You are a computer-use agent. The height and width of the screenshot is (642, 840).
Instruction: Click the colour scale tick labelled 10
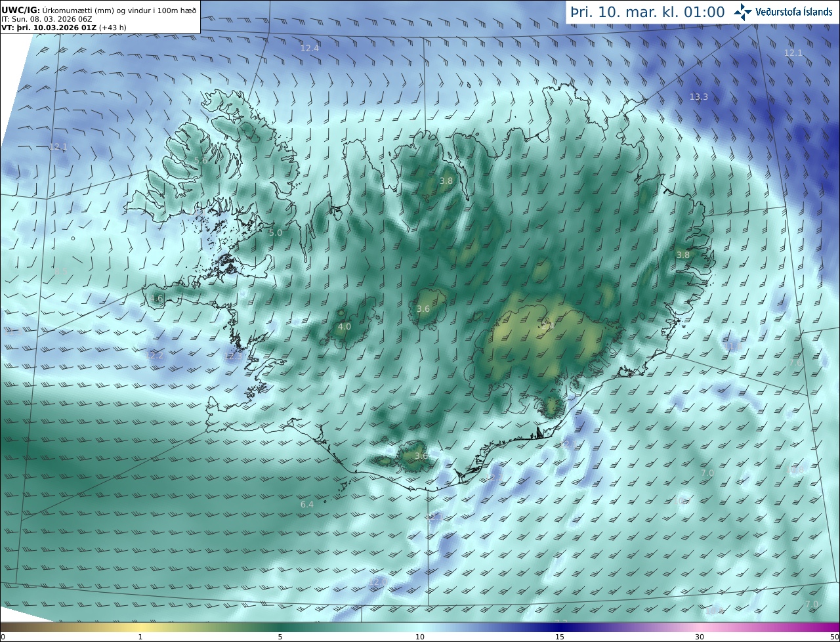420,637
